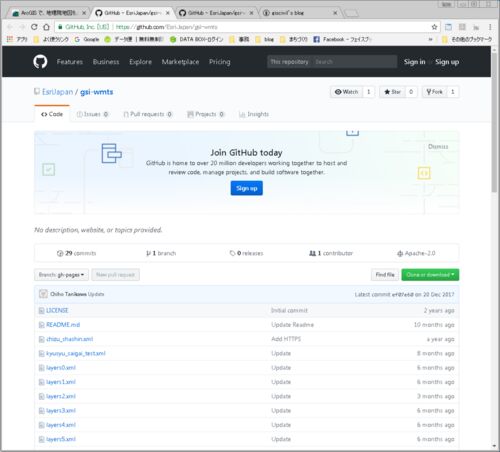Click file icon next to README.md

[41, 325]
